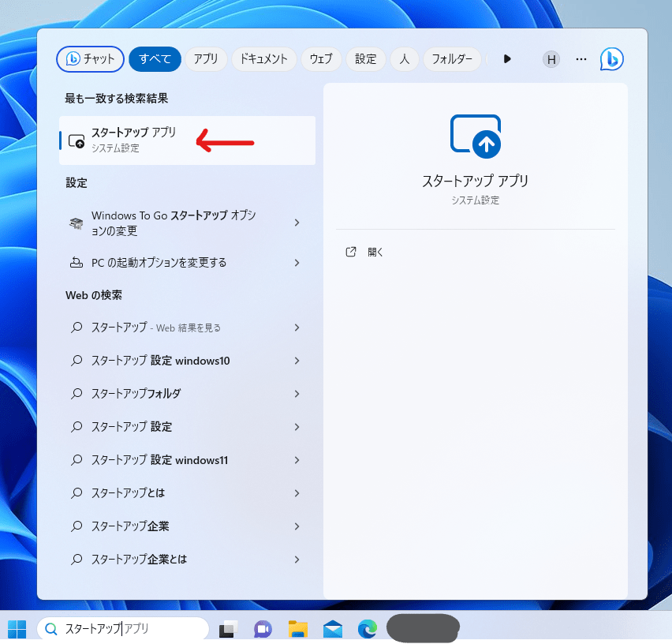Open Windows To Go スタートアップ オプションの変更

[x=187, y=223]
